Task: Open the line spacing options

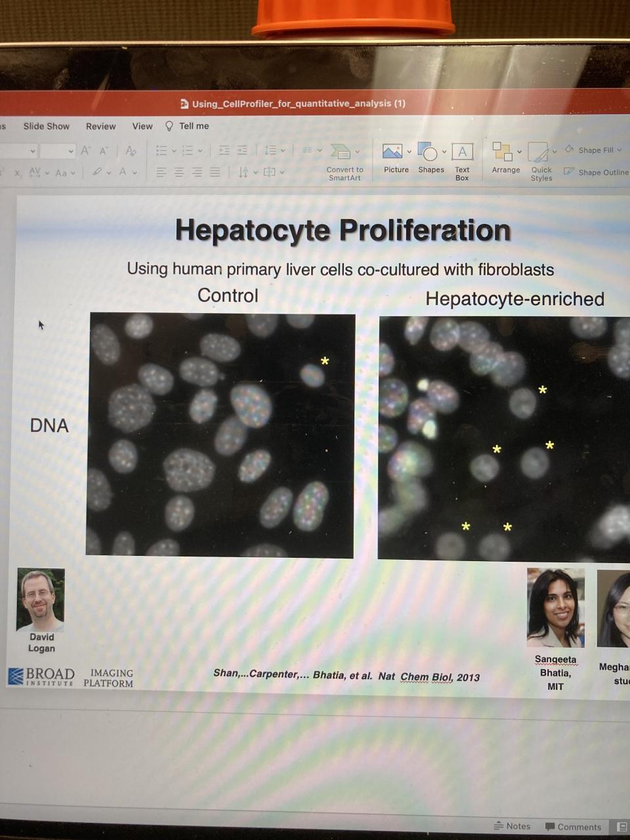Action: [274, 151]
